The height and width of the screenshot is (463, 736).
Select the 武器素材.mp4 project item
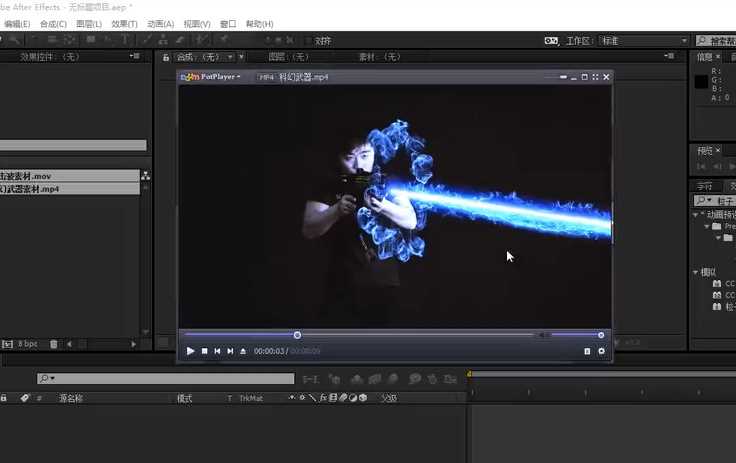coord(69,189)
